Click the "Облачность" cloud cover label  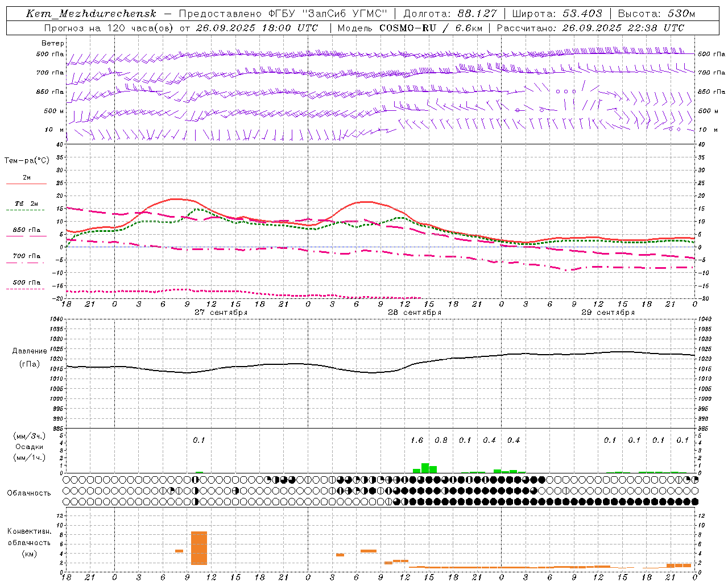(x=29, y=493)
